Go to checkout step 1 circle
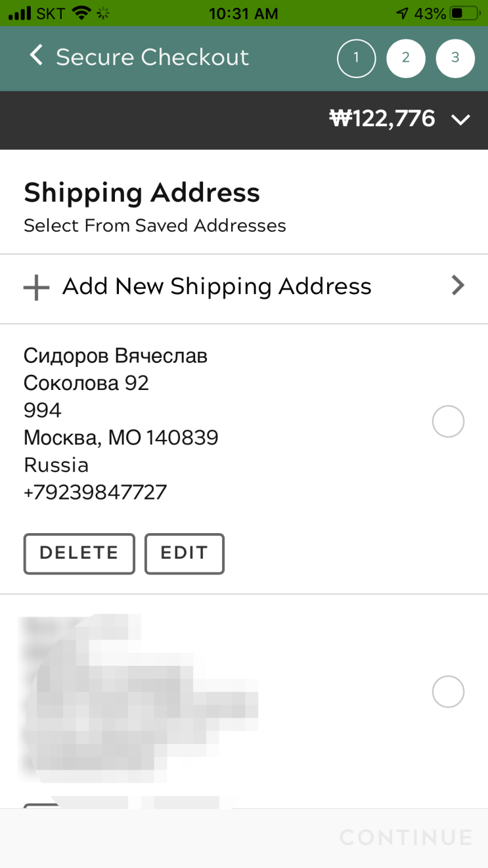This screenshot has width=488, height=868. [356, 58]
